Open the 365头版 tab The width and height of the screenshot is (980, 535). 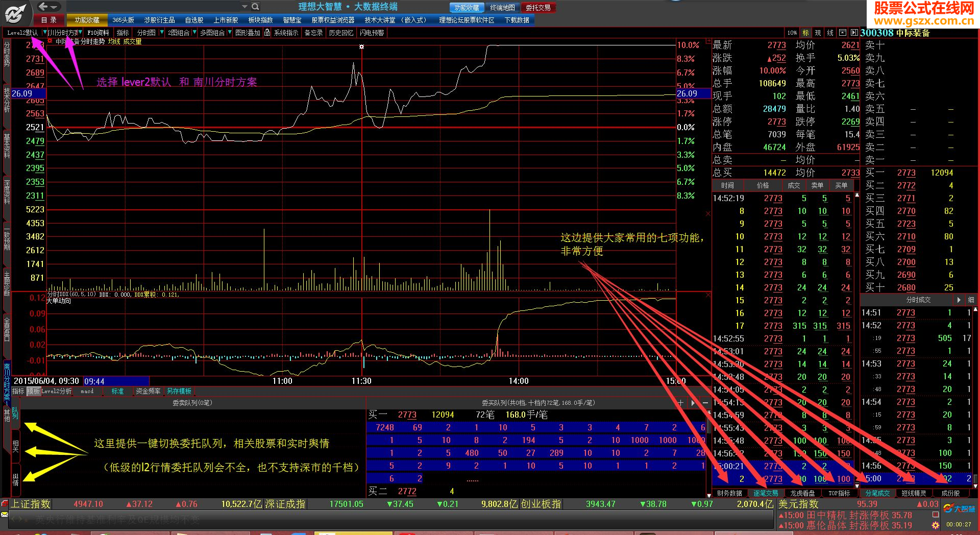123,20
